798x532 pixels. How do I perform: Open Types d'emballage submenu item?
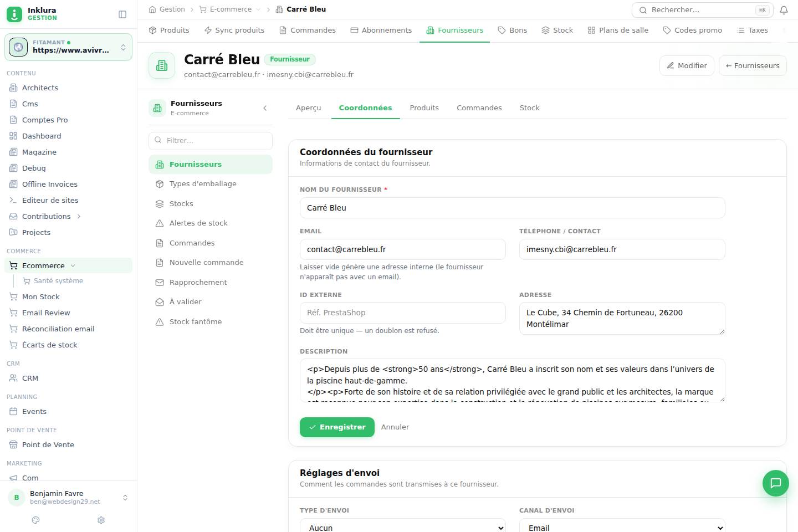[x=211, y=184]
